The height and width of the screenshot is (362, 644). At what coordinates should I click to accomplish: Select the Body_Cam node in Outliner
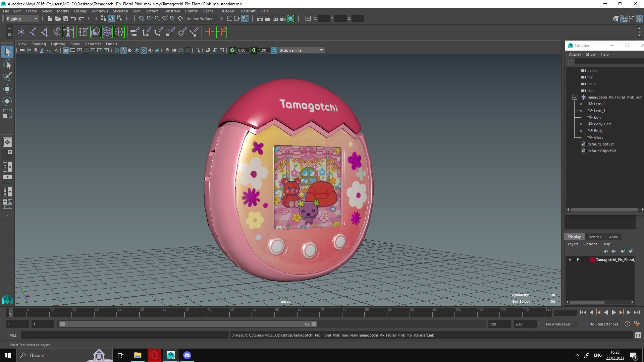click(602, 124)
